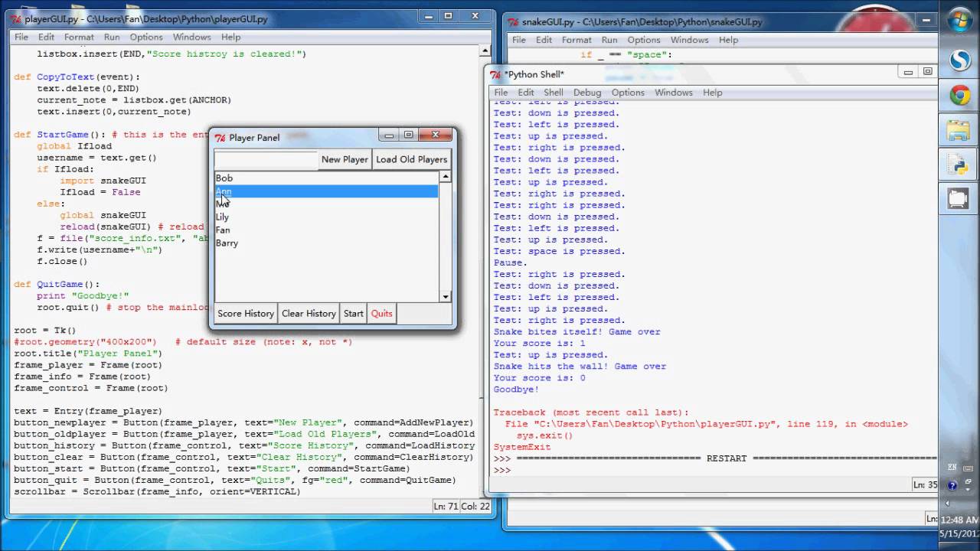This screenshot has width=980, height=551.
Task: Open Help menu in Python Shell
Action: pyautogui.click(x=713, y=93)
